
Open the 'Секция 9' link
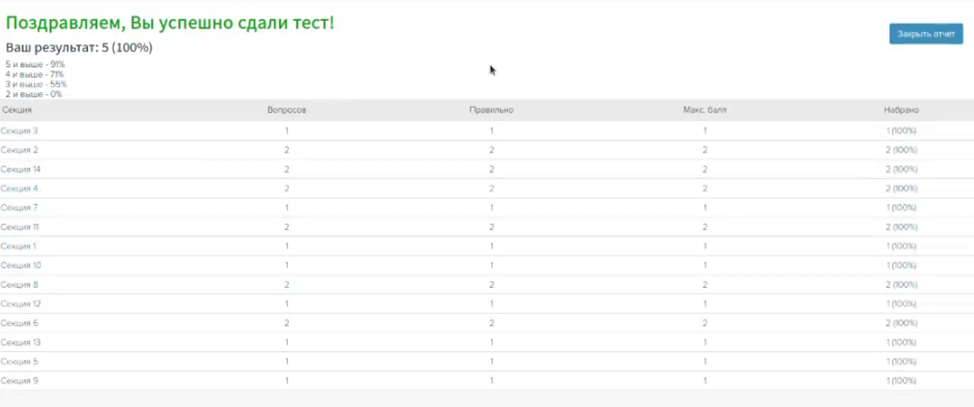[x=19, y=381]
